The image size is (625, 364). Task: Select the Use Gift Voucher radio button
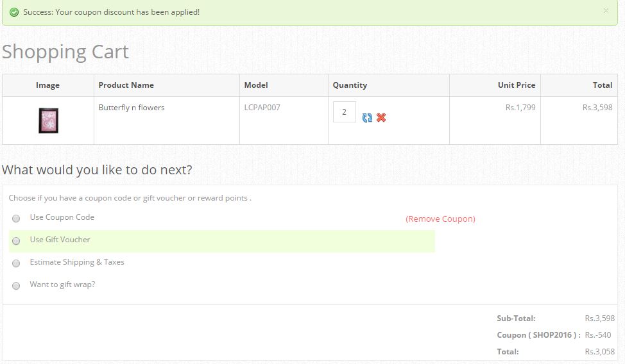pos(16,241)
